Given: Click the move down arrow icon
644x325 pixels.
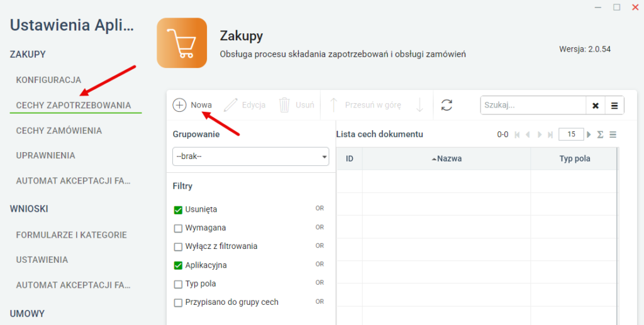Looking at the screenshot, I should [x=419, y=105].
